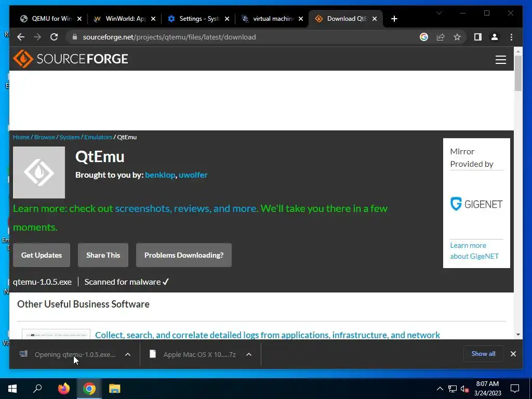
Task: View site info via lock icon
Action: pos(75,37)
